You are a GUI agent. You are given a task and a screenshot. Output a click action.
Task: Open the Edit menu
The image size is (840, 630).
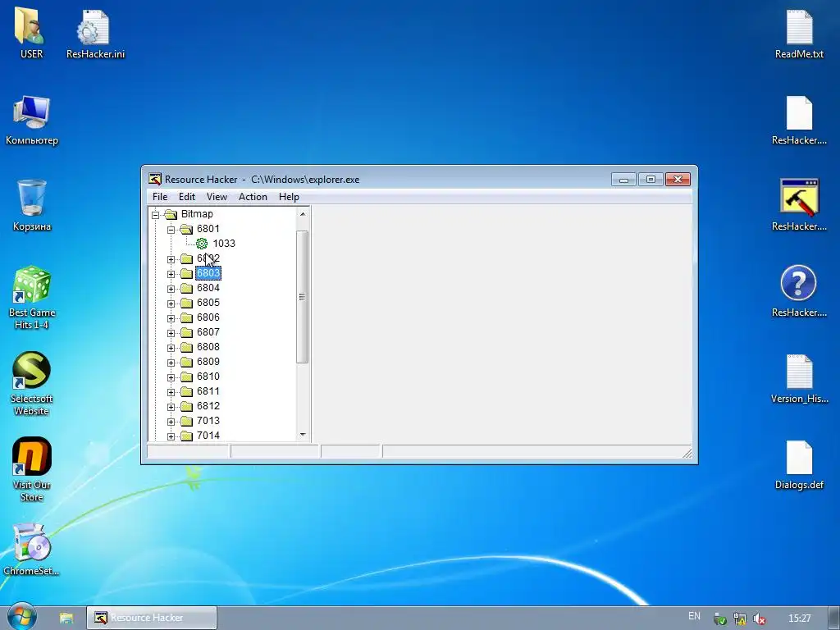186,197
